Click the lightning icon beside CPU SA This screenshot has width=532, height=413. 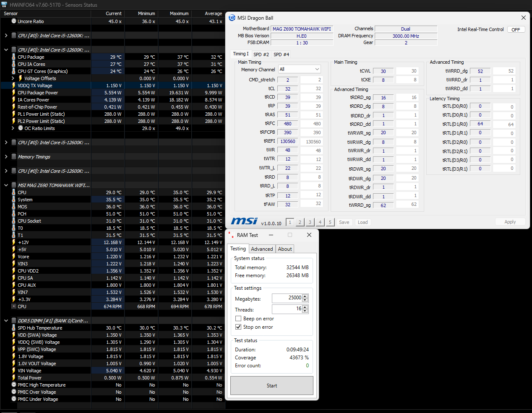[14, 278]
